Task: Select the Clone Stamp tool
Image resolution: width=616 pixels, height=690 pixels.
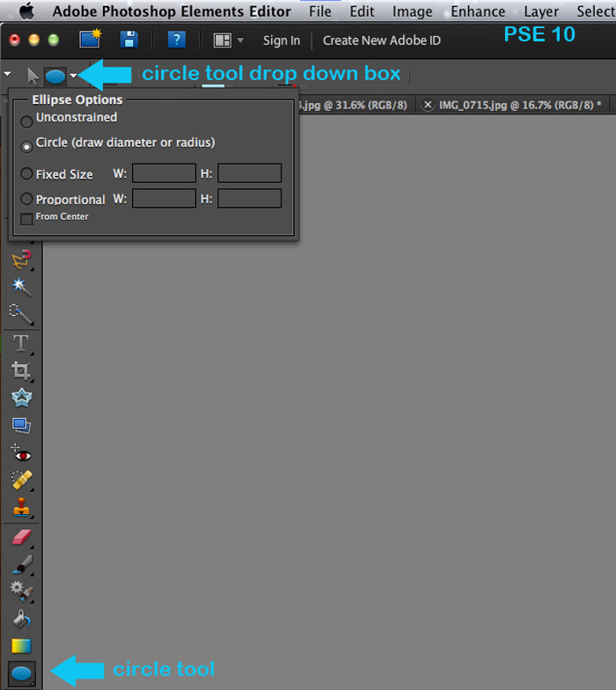Action: pos(21,507)
